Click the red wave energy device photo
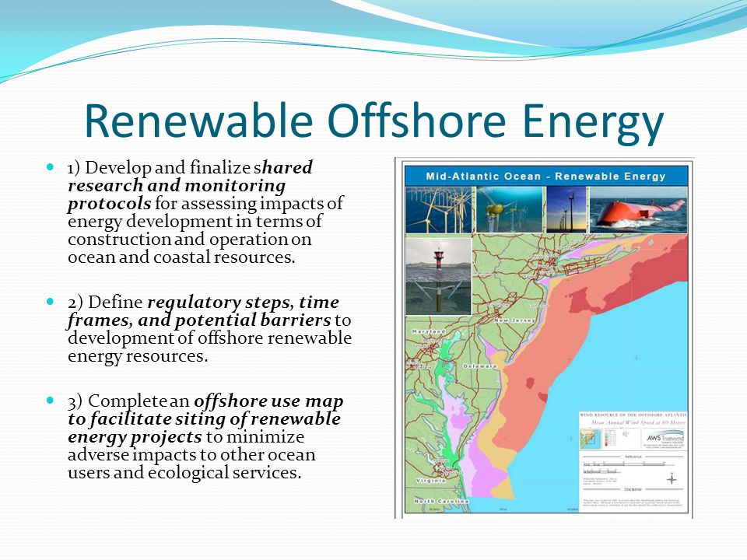This screenshot has height=560, width=747. (x=638, y=209)
